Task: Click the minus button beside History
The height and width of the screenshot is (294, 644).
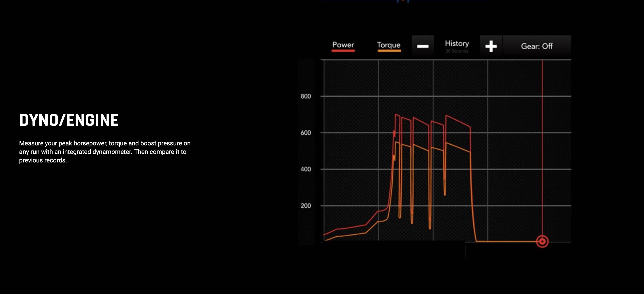Action: click(x=423, y=46)
